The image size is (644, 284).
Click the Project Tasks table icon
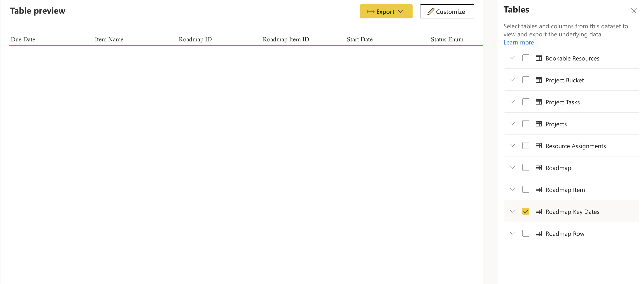[539, 102]
